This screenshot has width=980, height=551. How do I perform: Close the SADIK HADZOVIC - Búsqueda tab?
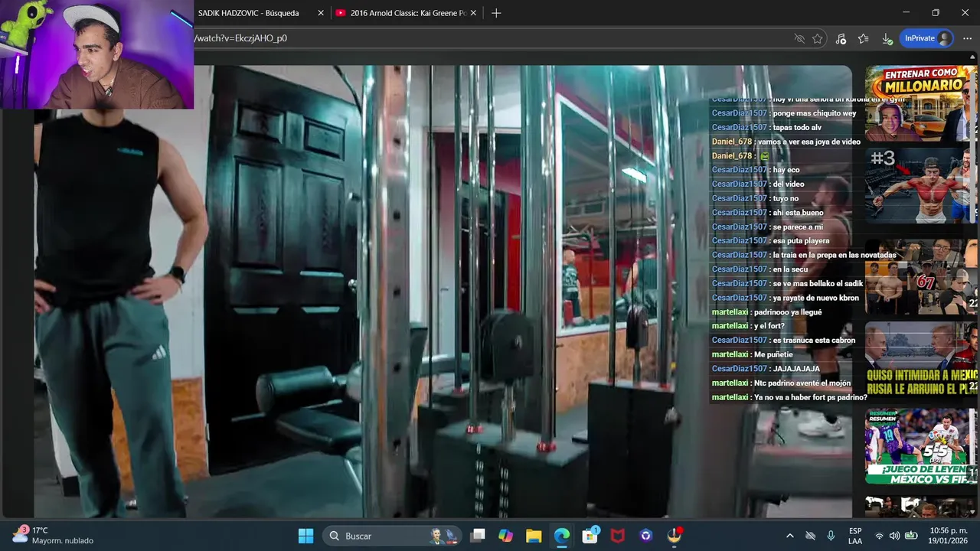point(321,13)
